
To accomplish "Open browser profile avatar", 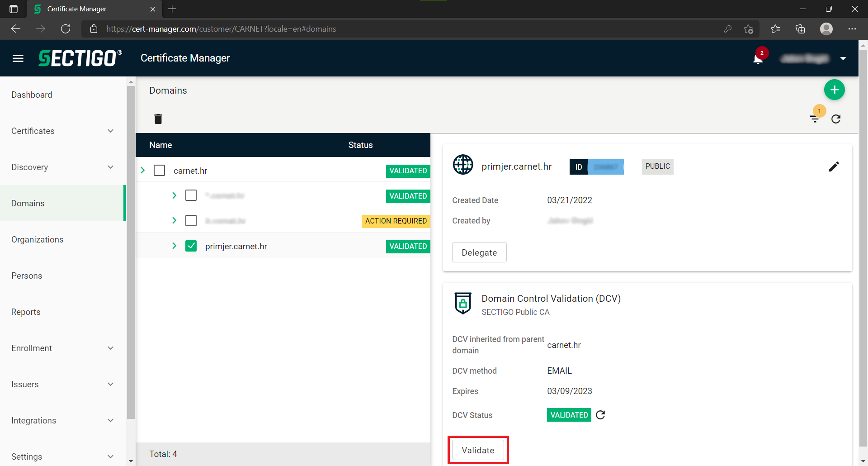I will pyautogui.click(x=826, y=29).
